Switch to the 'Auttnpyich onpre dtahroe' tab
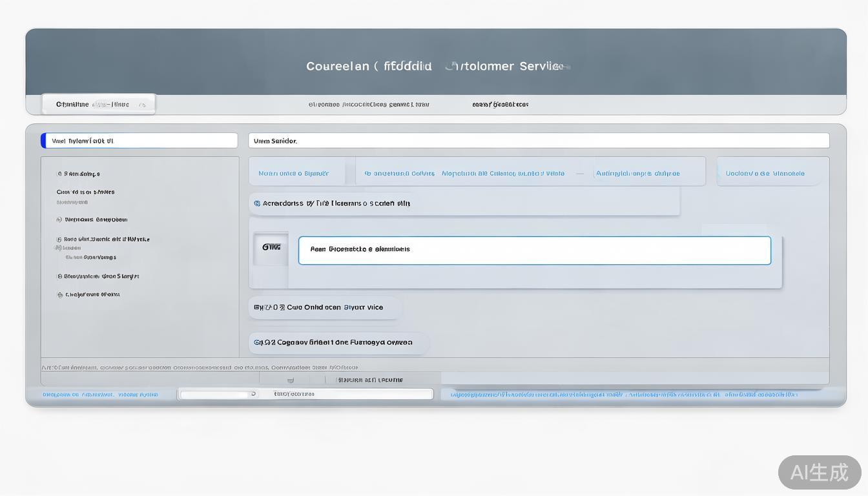Viewport: 868px width, 496px height. pos(637,174)
